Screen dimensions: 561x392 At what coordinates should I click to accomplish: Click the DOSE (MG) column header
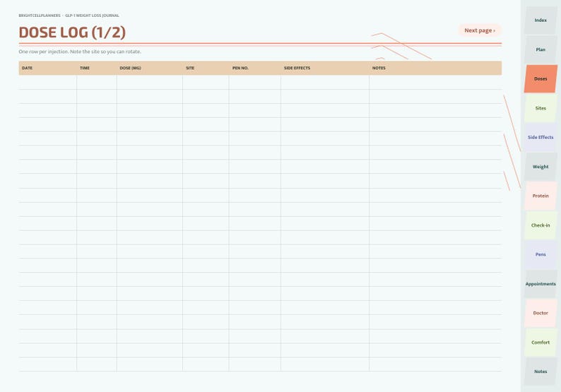pos(150,68)
